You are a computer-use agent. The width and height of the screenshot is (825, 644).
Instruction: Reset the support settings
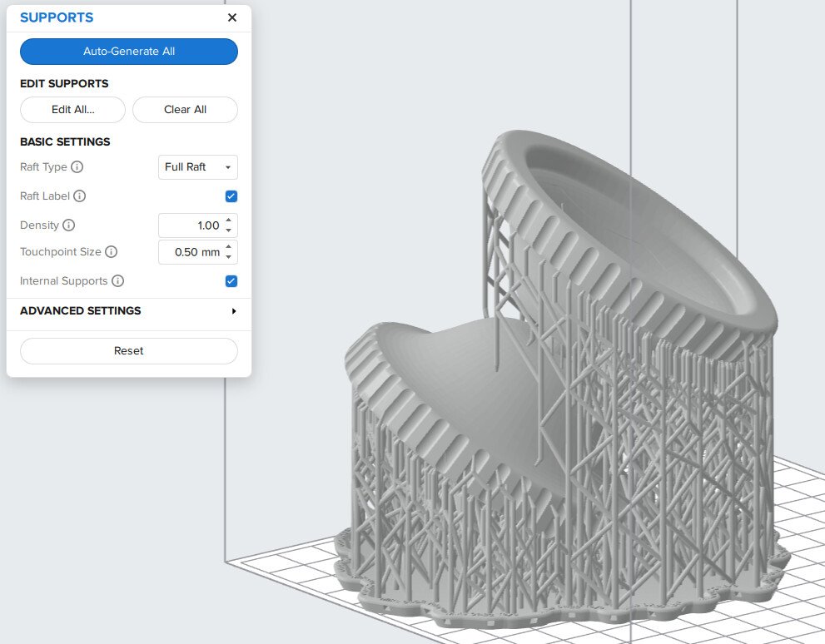pyautogui.click(x=128, y=350)
